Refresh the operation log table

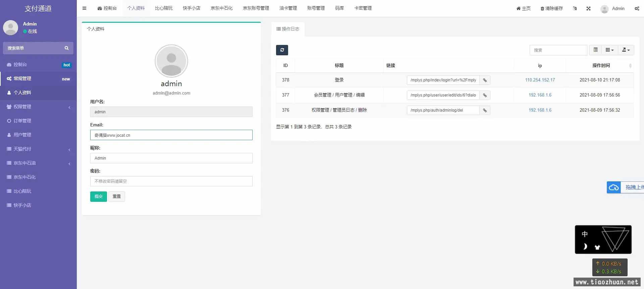(x=282, y=50)
